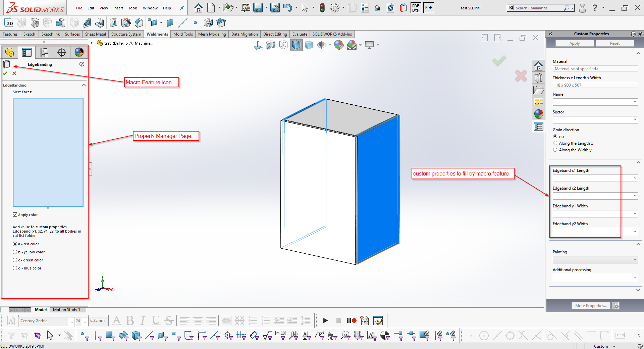
Task: Open the Edgeband x2 Length dropdown
Action: point(635,196)
